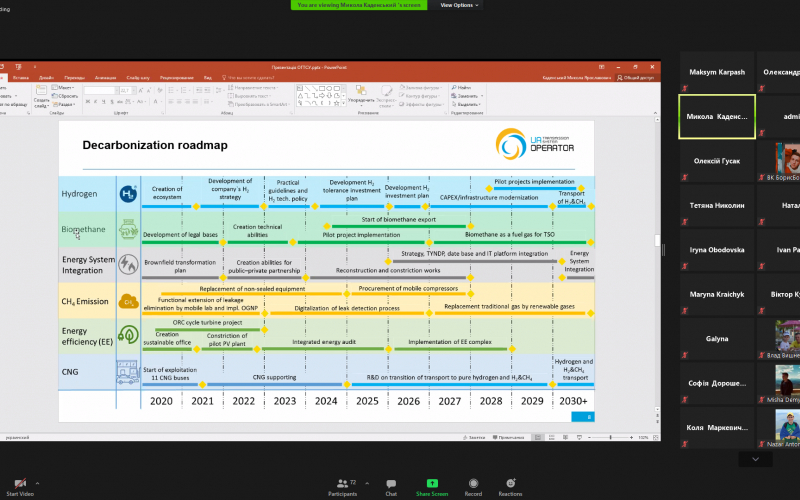The image size is (800, 500).
Task: Click the bulleted list icon
Action: (171, 90)
